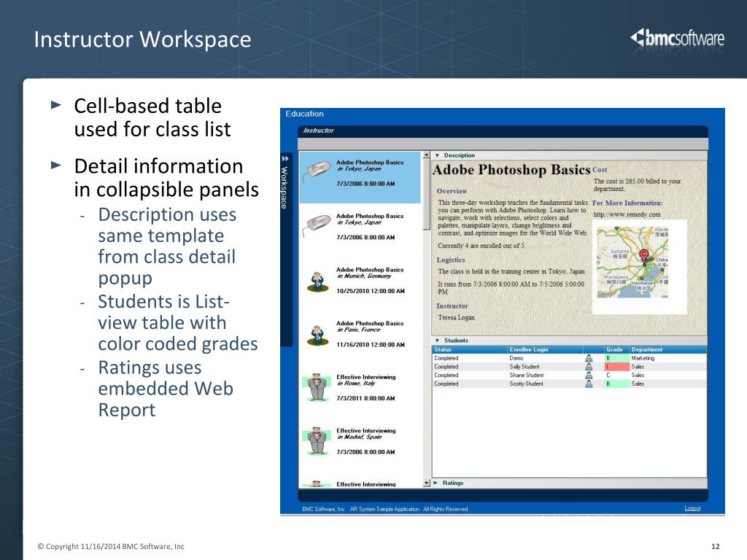The width and height of the screenshot is (747, 560).
Task: Sort students by Enrollee Login header
Action: tap(529, 349)
